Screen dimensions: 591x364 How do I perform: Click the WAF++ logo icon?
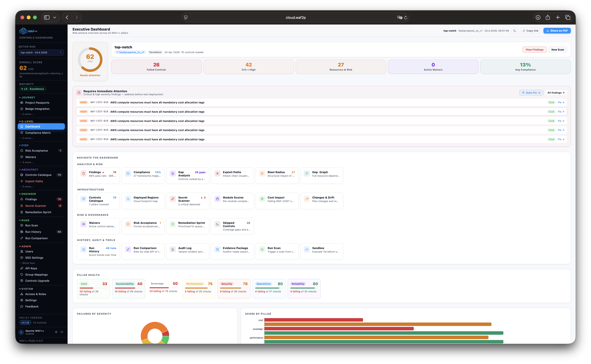(23, 31)
